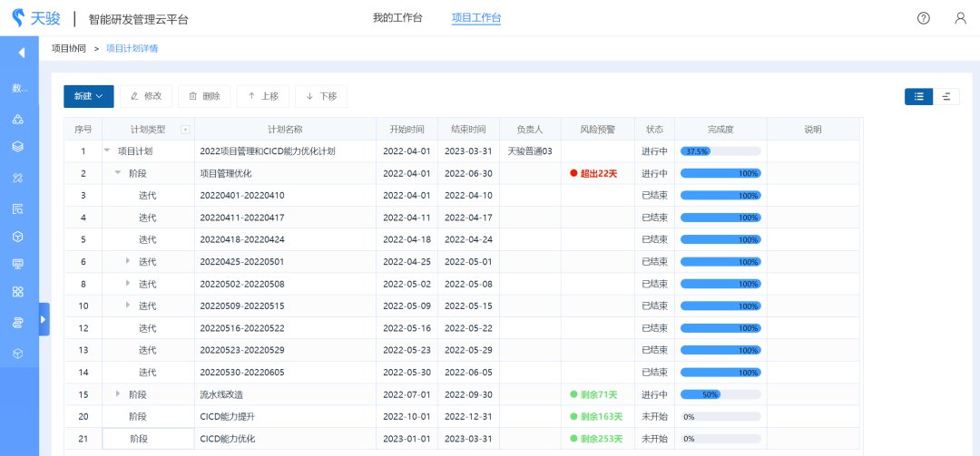Open the user profile icon

pyautogui.click(x=960, y=18)
